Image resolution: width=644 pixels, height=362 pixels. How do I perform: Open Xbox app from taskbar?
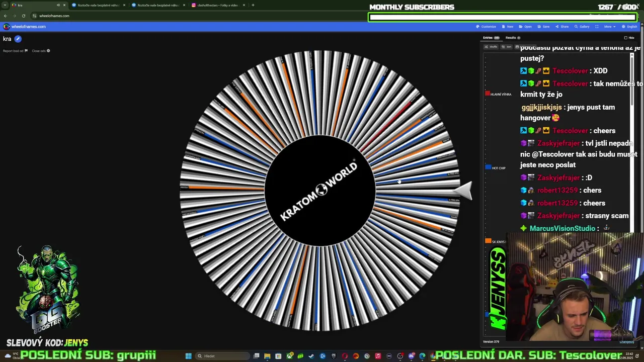(289, 356)
